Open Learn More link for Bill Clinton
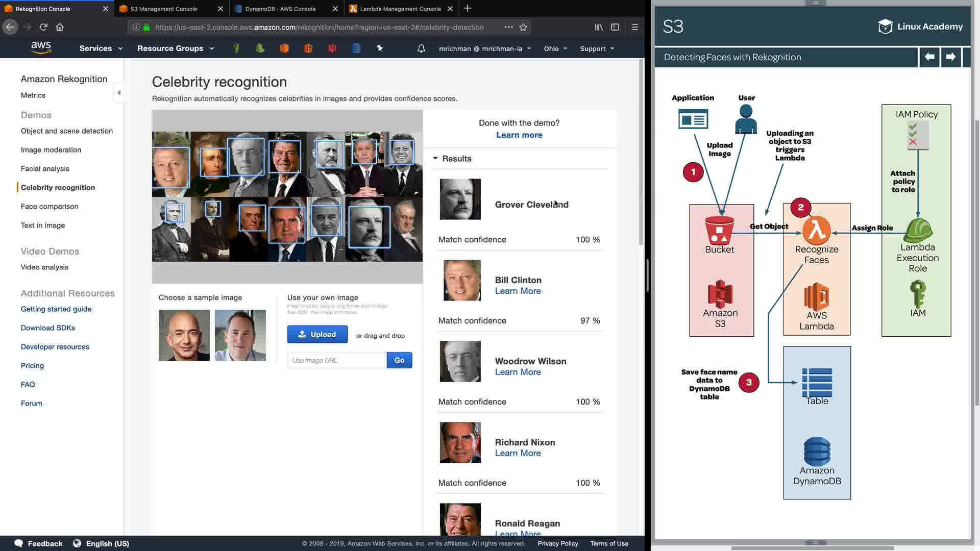Viewport: 980px width, 551px height. [518, 291]
